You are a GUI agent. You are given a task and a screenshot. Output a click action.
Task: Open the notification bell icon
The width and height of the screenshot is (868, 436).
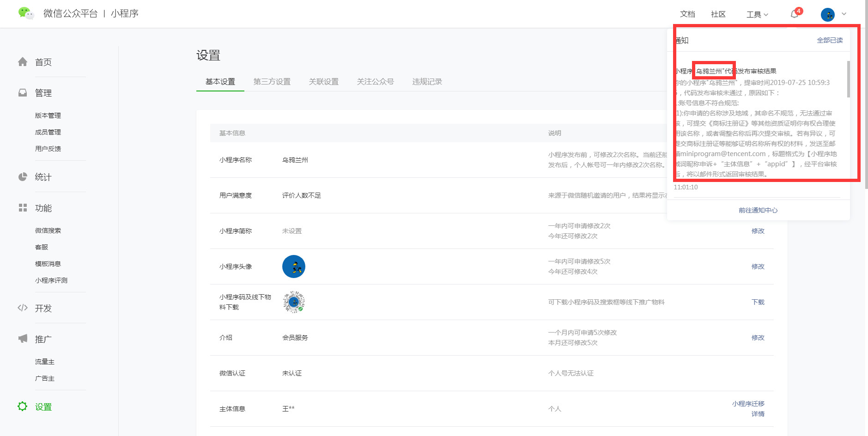point(794,14)
